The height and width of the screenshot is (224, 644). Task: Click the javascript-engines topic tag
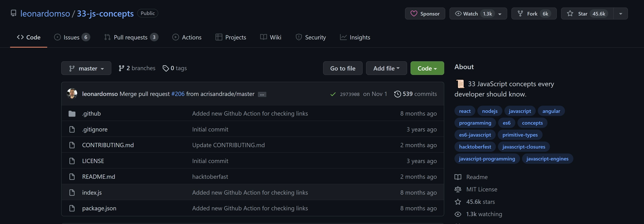point(547,159)
